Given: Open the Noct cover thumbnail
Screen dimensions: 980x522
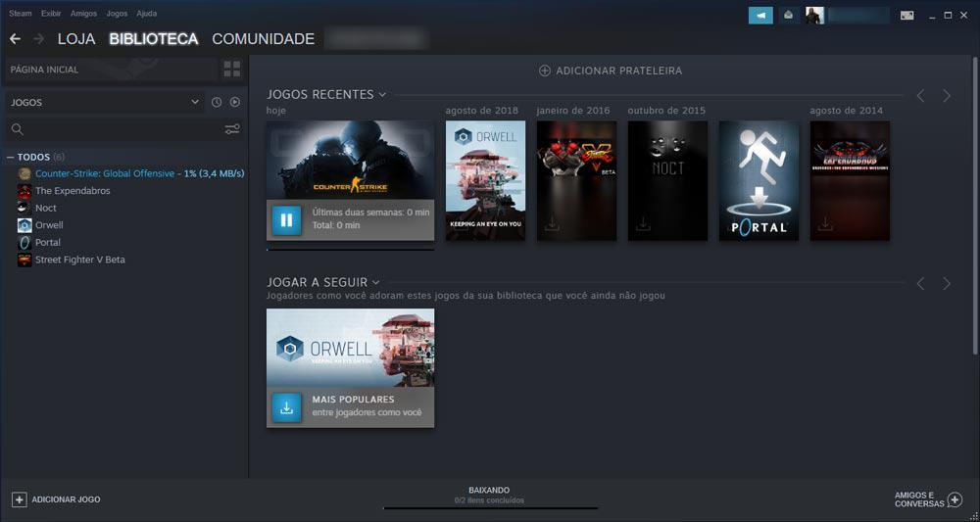Looking at the screenshot, I should [x=668, y=180].
